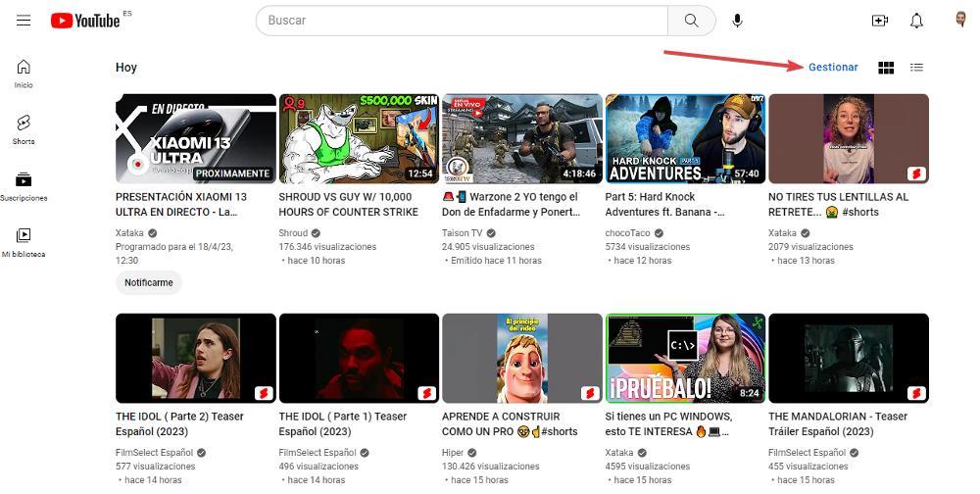Screen dimensions: 980x494
Task: Open the Shroud channel name
Action: tap(293, 232)
